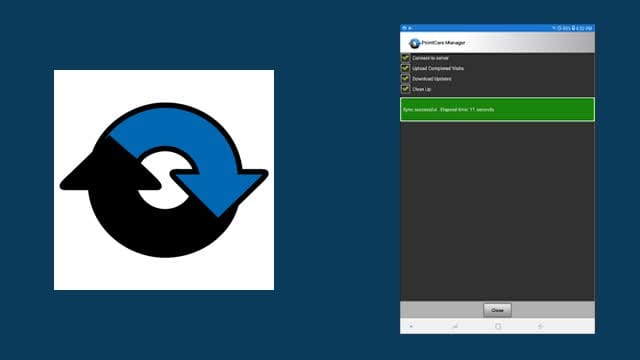The width and height of the screenshot is (640, 360).
Task: Tap the Close button at the bottom
Action: click(497, 310)
